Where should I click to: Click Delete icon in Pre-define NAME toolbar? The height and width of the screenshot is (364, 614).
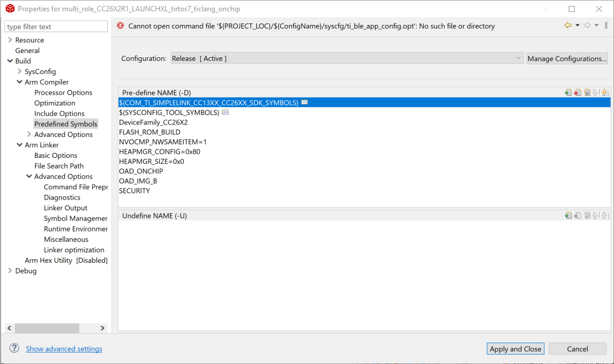tap(578, 92)
